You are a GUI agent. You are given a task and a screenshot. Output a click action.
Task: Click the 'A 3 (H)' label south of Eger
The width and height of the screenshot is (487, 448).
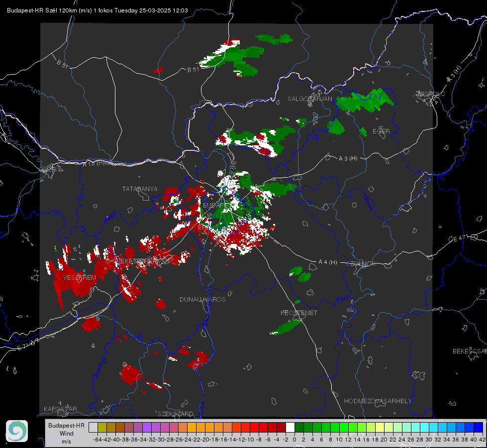pyautogui.click(x=348, y=158)
